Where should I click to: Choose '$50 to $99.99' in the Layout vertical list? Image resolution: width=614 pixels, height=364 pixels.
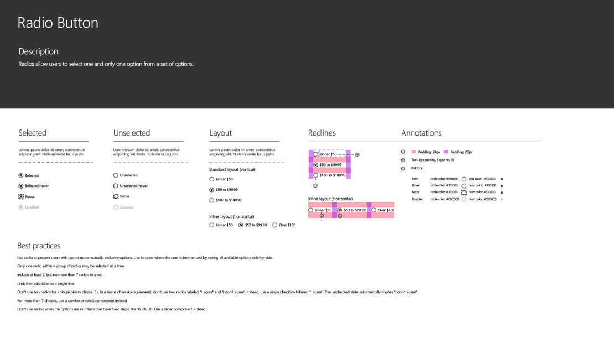pos(211,190)
